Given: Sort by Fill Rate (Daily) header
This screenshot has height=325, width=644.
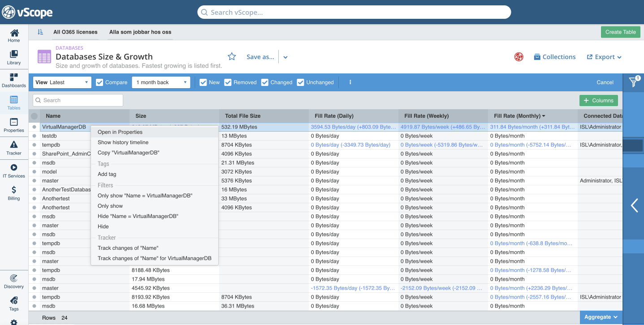Looking at the screenshot, I should (354, 116).
